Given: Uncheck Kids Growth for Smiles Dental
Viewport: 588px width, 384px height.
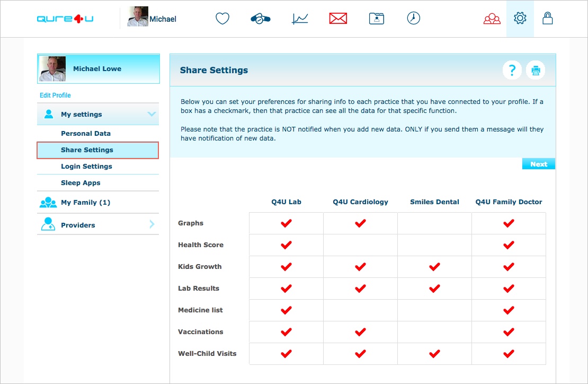Looking at the screenshot, I should [x=434, y=267].
